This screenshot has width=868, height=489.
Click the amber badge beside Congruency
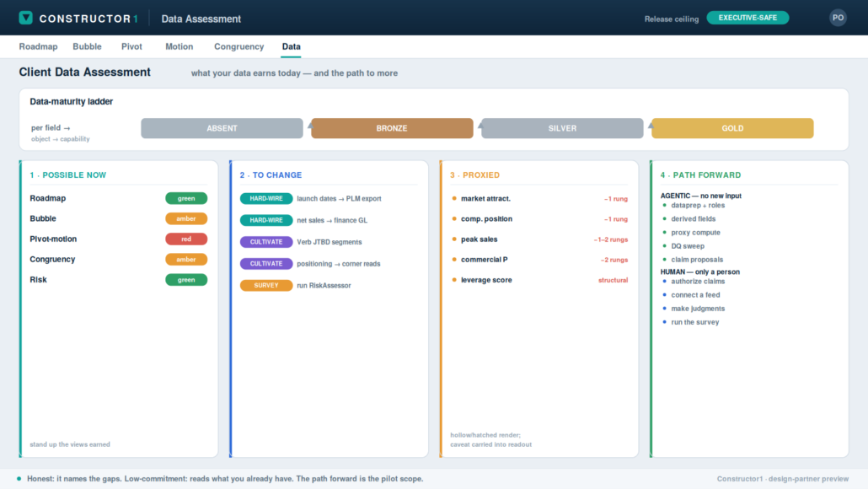point(186,259)
